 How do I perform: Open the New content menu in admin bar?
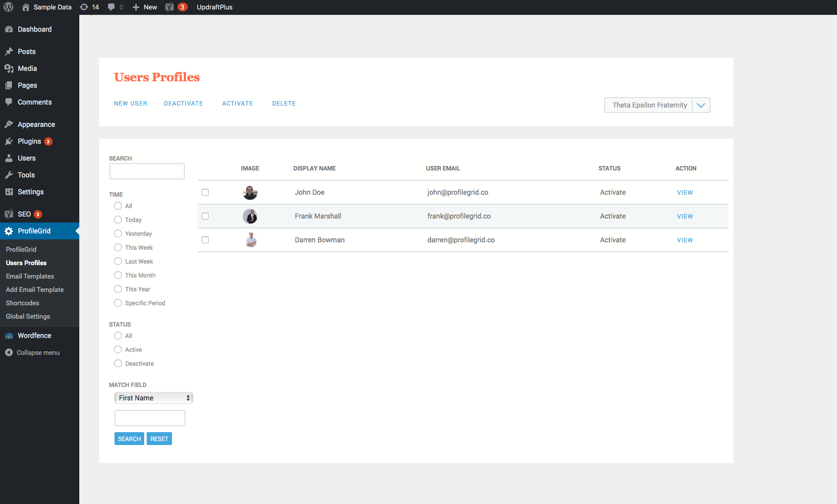pos(145,7)
